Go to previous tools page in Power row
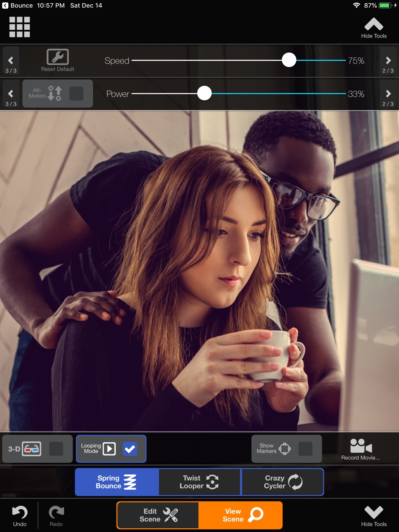 click(11, 94)
